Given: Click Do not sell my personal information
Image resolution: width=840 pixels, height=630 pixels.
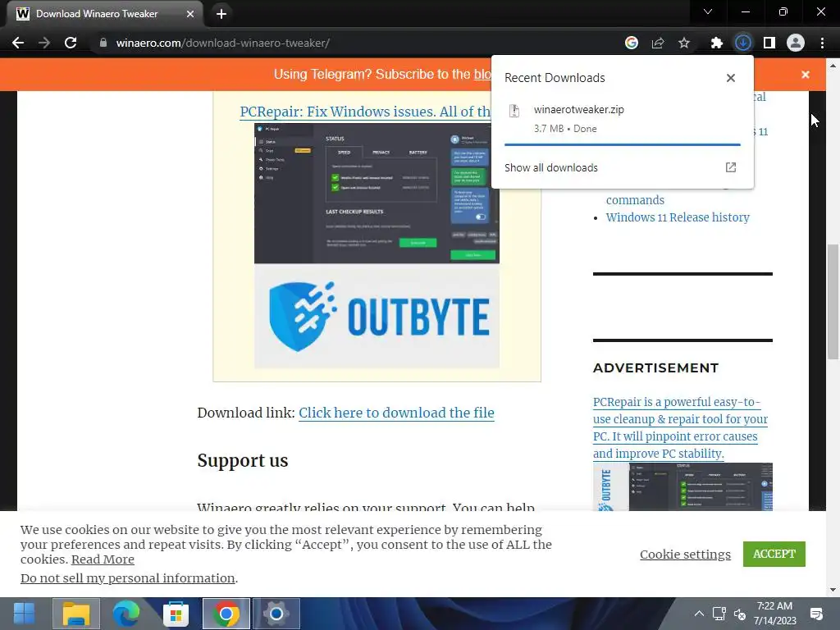Looking at the screenshot, I should point(127,578).
